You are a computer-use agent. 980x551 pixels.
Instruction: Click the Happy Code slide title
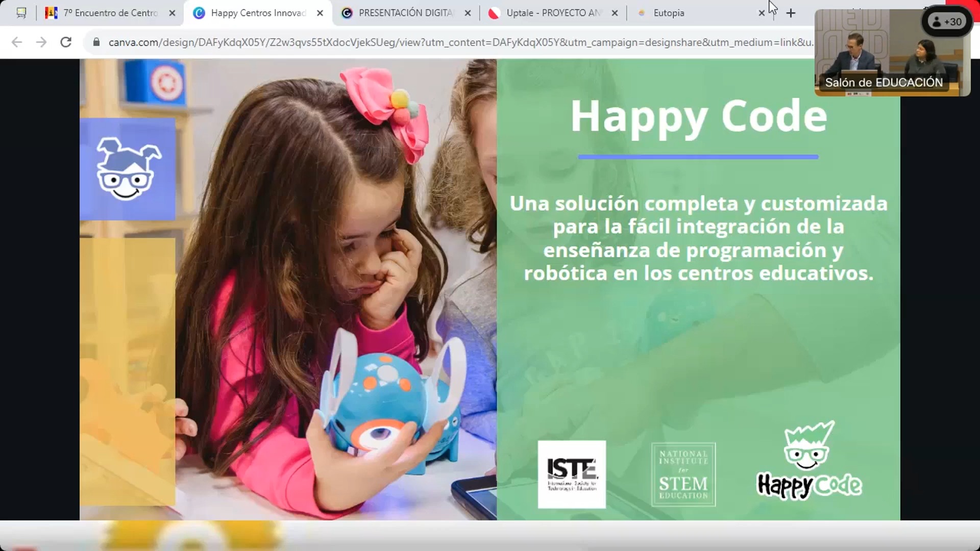coord(698,117)
